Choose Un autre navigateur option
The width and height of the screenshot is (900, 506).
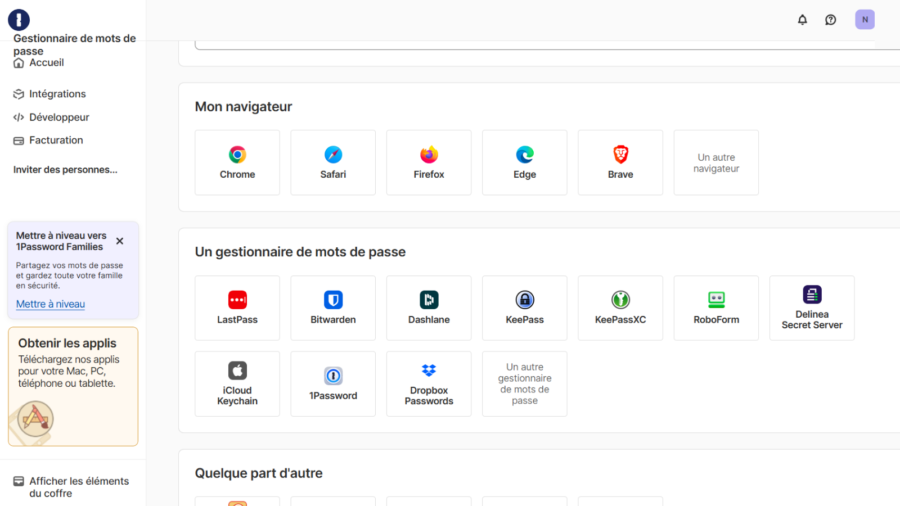pos(716,162)
